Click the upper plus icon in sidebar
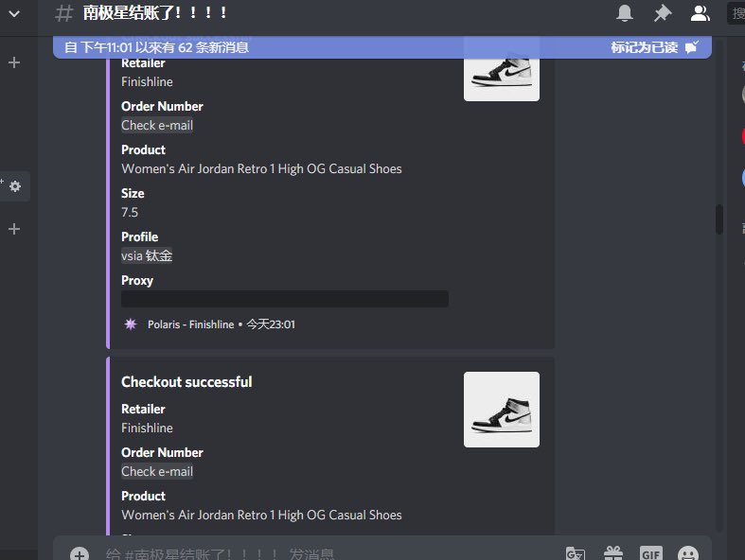745x560 pixels. pos(14,62)
